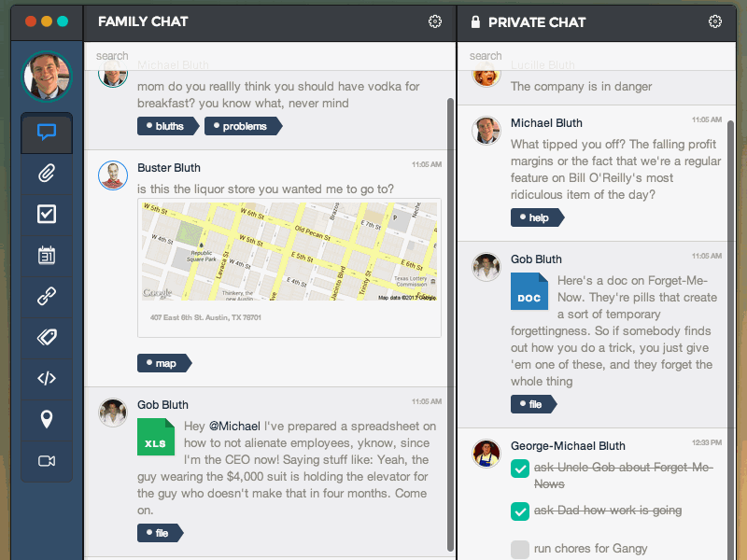Click the red close window button
This screenshot has height=560, width=747.
pos(31,21)
